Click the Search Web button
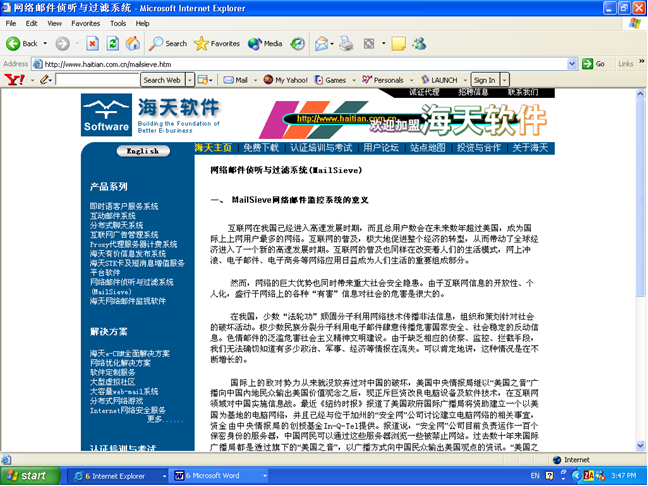Viewport: 648px width, 486px height. 162,80
